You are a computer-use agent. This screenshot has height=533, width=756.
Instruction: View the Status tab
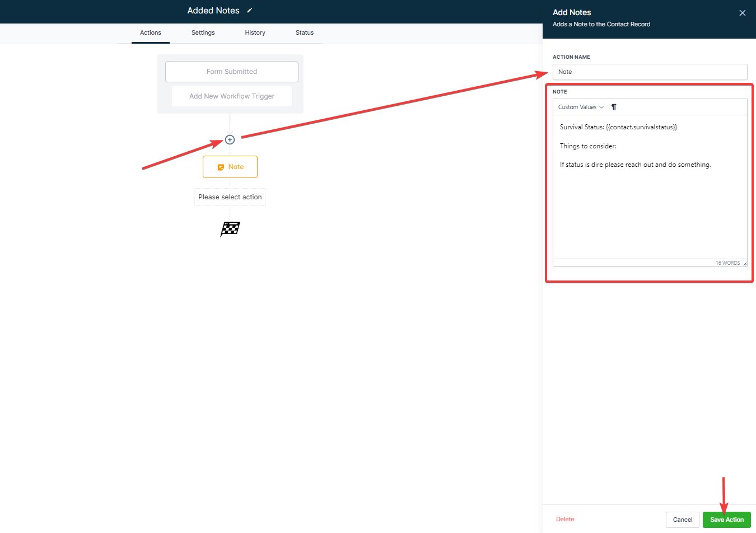[304, 32]
